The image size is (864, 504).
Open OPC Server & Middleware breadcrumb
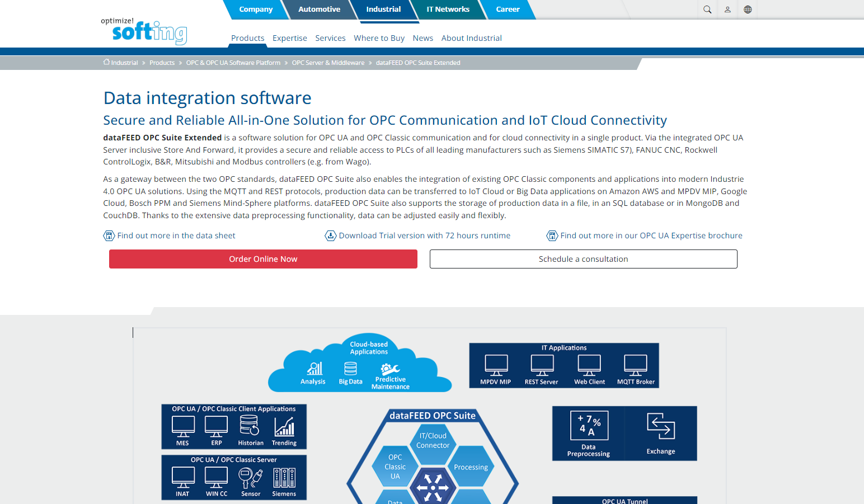click(x=328, y=63)
